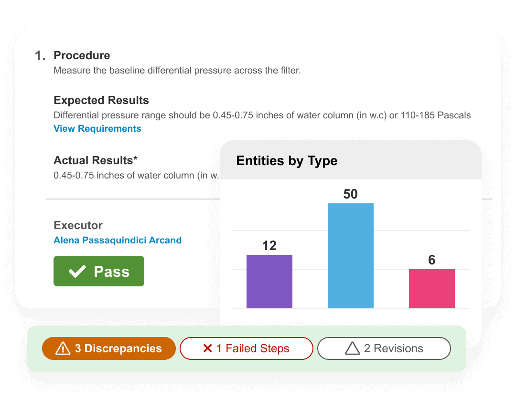Click the value label 50 above blue bar
Image resolution: width=516 pixels, height=420 pixels.
pos(351,194)
